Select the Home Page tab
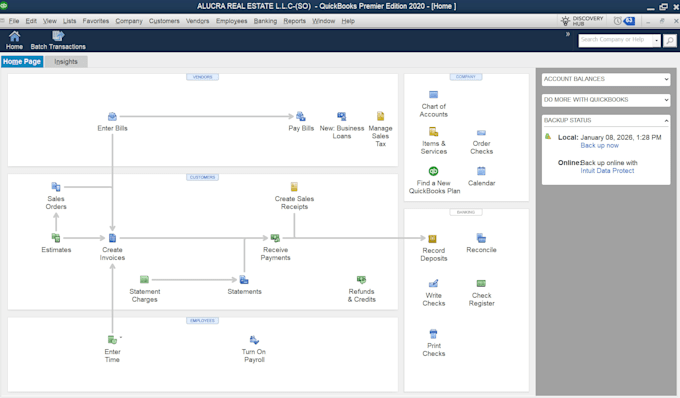This screenshot has height=398, width=680. point(22,62)
